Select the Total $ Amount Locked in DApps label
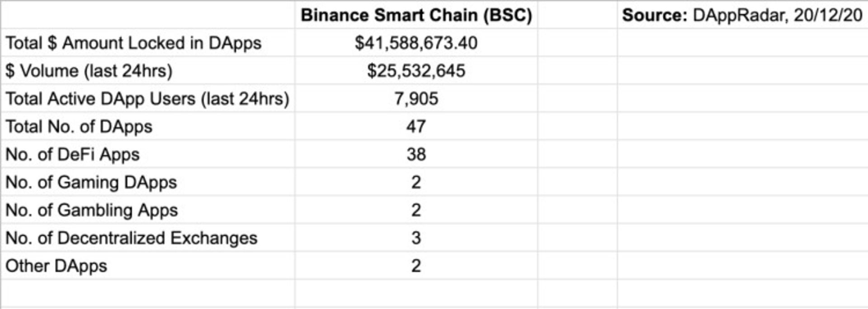This screenshot has height=309, width=868. (x=133, y=43)
